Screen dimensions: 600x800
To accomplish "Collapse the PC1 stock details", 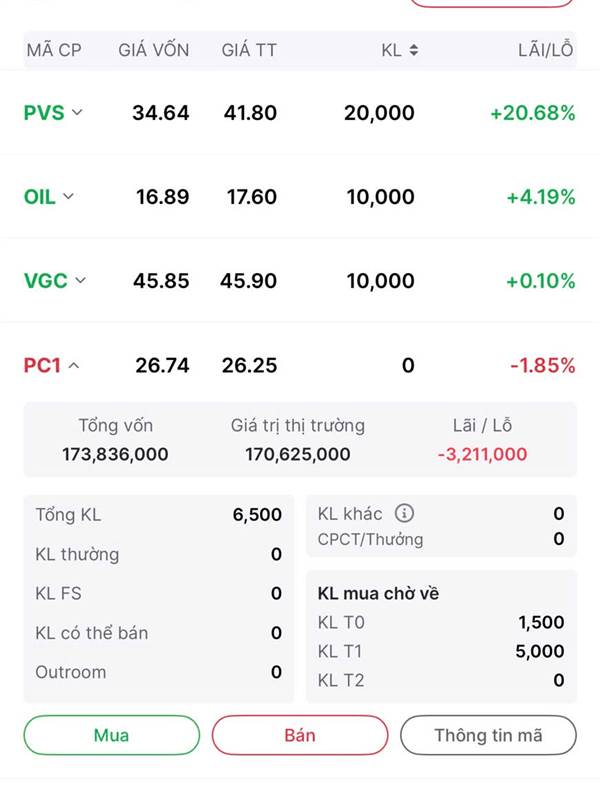I will 74,366.
